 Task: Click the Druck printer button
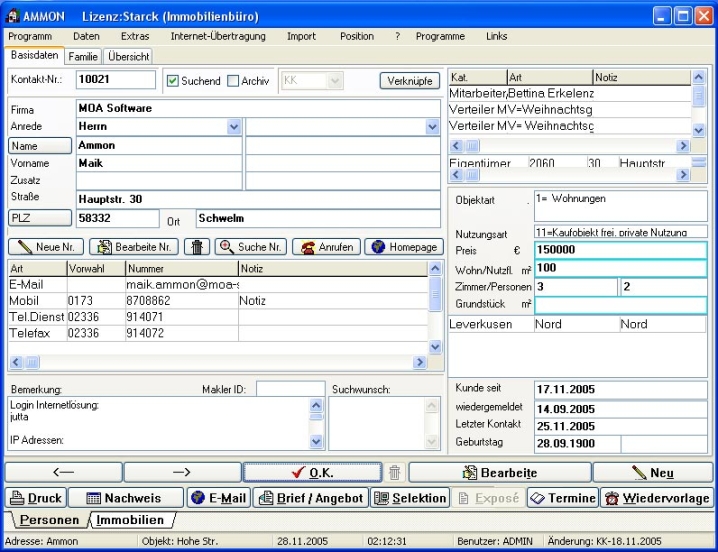pyautogui.click(x=35, y=497)
